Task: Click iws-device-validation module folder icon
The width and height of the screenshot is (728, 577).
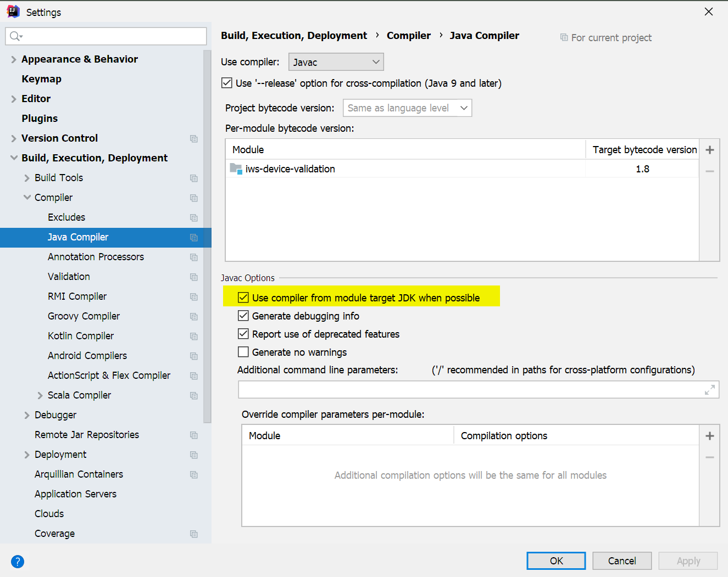Action: (x=236, y=169)
